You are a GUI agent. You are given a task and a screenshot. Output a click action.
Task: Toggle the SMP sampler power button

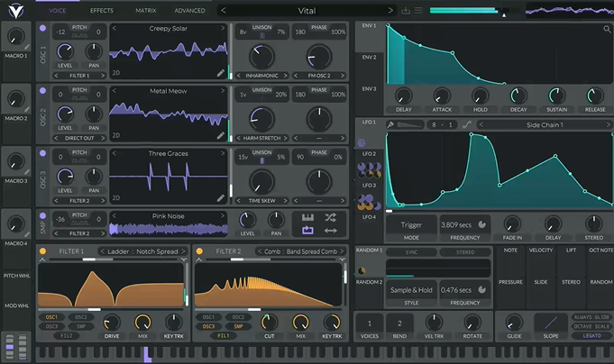[x=41, y=214]
